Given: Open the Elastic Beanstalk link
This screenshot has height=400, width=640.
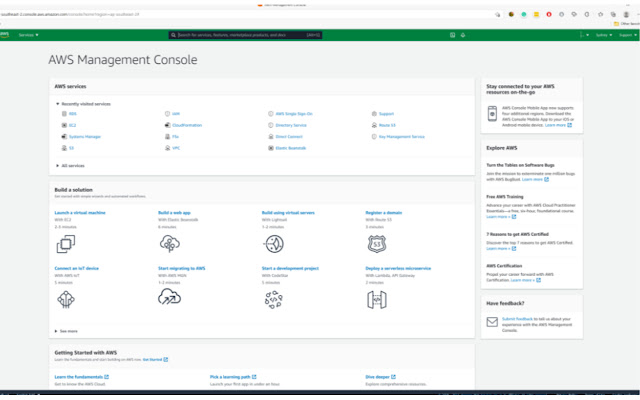Looking at the screenshot, I should click(x=291, y=148).
